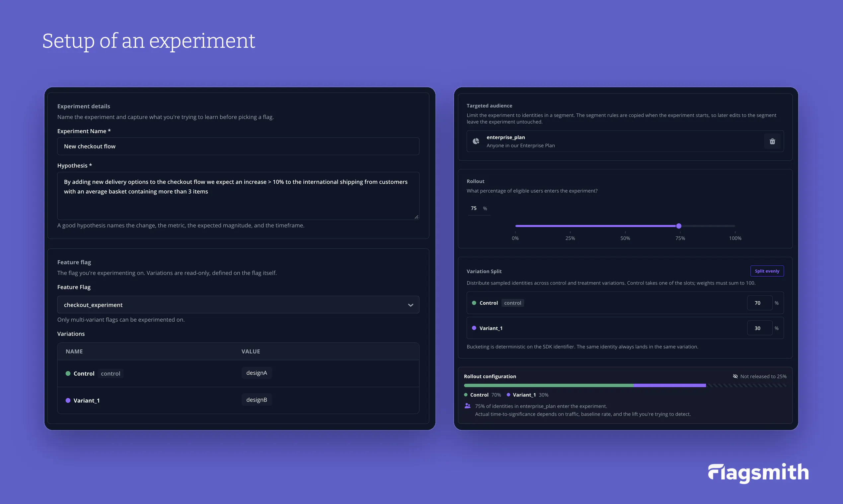Click Variant_1 name in the Variations table
The width and height of the screenshot is (843, 504).
86,401
